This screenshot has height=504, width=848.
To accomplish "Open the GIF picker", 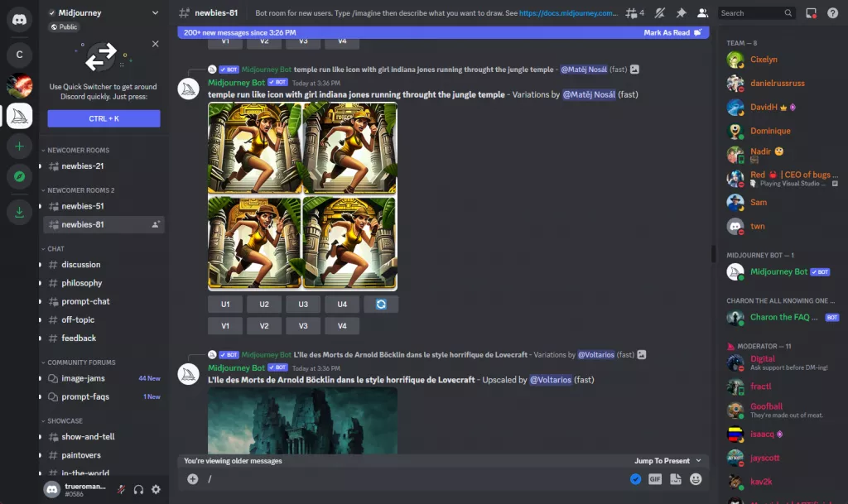I will click(x=655, y=478).
